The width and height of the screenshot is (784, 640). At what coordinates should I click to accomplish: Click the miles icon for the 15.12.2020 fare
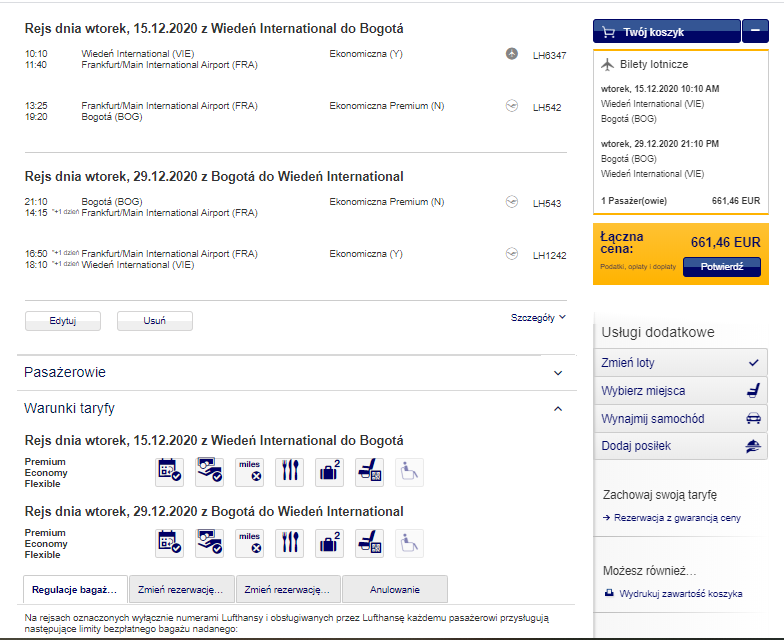(x=250, y=472)
